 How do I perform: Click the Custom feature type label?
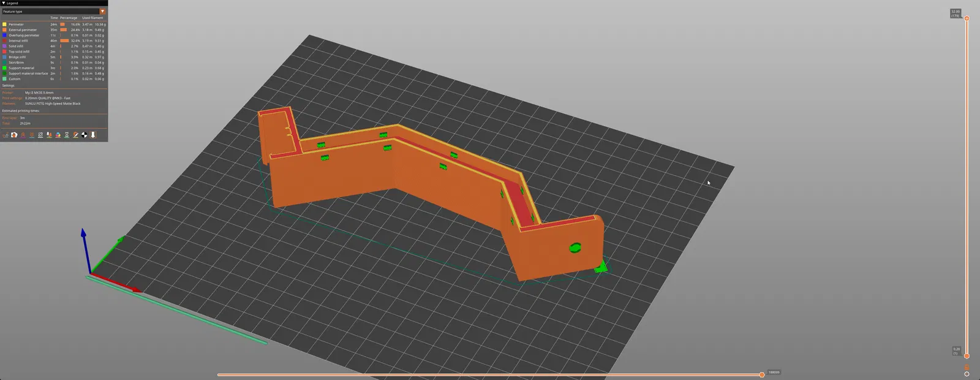click(15, 79)
